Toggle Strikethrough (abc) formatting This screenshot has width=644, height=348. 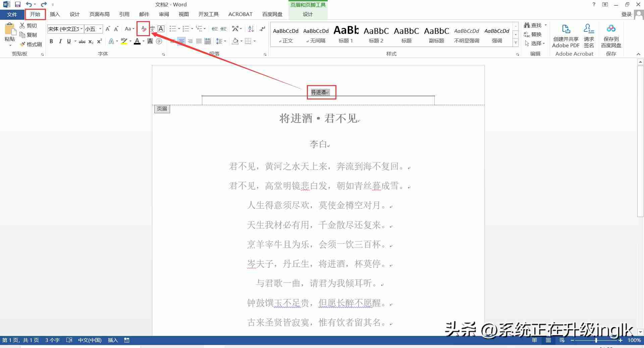pos(82,41)
